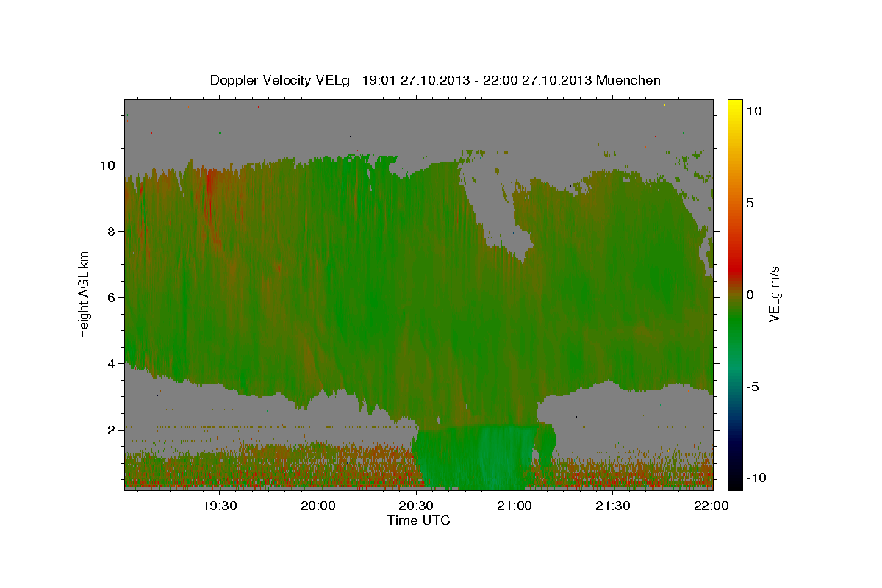Screen dimensions: 882x588
Task: Click the '22:00' time axis label
Action: 711,506
